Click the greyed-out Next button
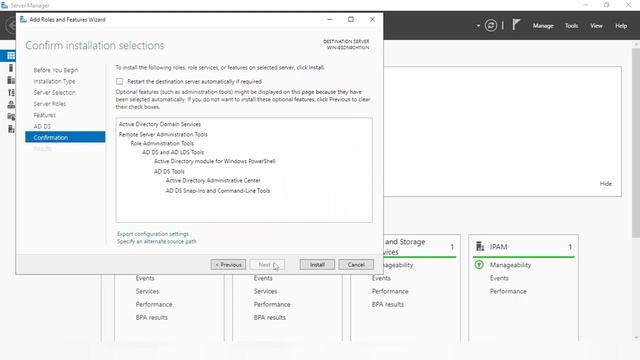The image size is (640, 360). 267,264
